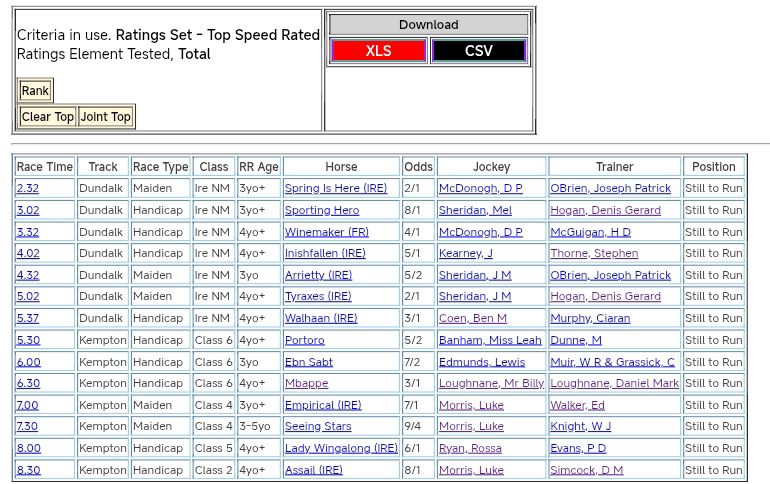Open the horse Mbappe link
770x484 pixels.
coord(306,383)
